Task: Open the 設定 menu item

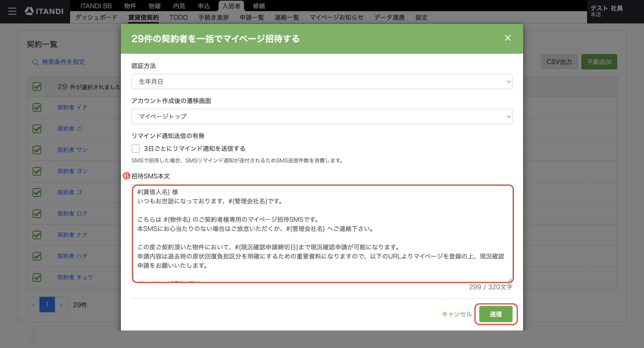Action: point(421,17)
